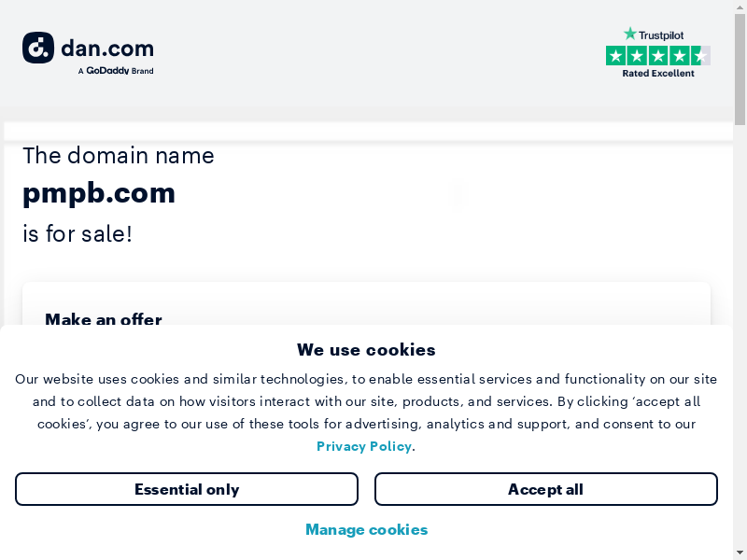Image resolution: width=747 pixels, height=560 pixels.
Task: Click the scrollbar down arrow
Action: point(740,553)
